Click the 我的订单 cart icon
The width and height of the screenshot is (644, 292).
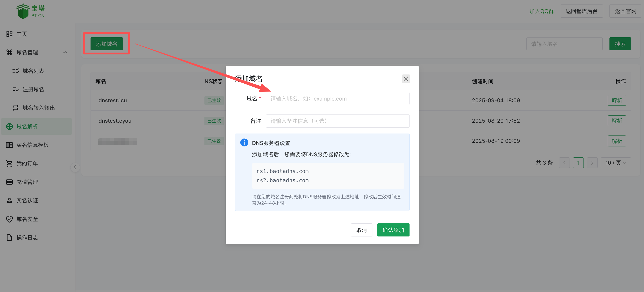(x=9, y=163)
